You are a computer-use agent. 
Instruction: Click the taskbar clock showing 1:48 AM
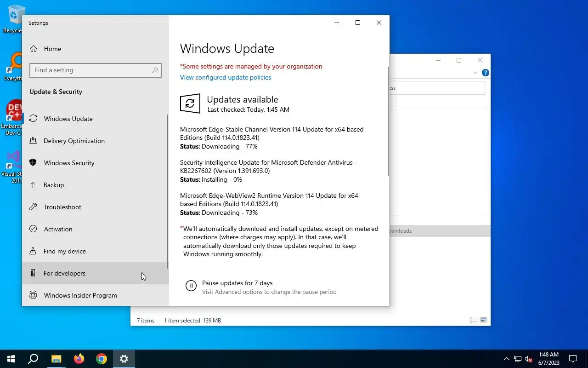[x=549, y=359]
